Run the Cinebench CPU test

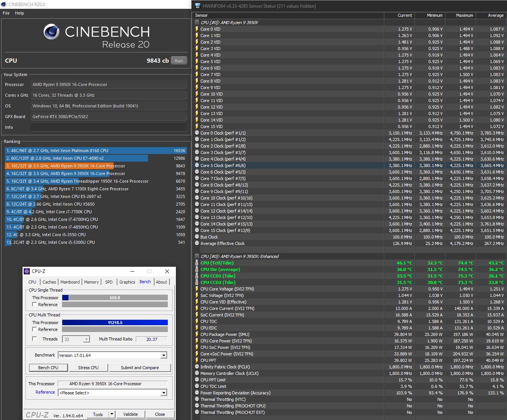click(179, 60)
